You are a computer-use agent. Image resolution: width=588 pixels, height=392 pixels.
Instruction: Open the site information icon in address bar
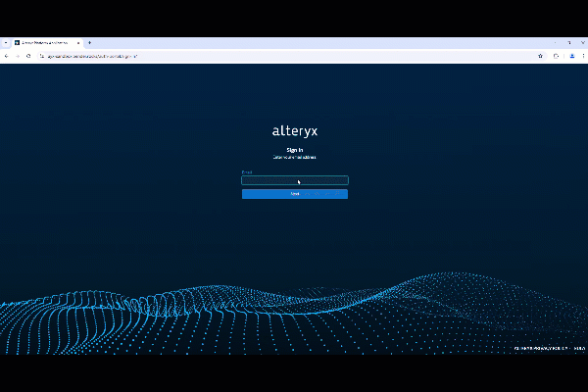tap(42, 56)
